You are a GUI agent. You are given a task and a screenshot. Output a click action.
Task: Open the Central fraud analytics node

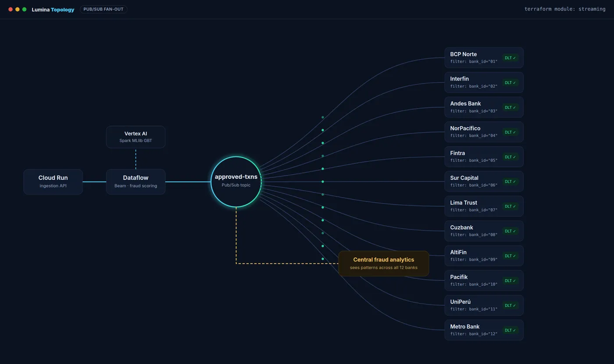(x=384, y=263)
